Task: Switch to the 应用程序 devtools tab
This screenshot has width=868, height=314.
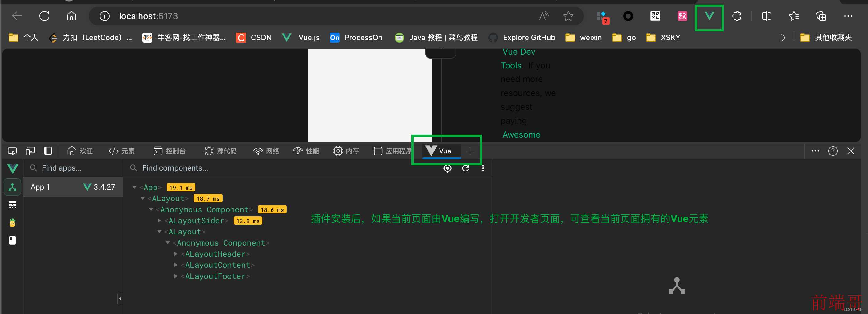Action: pos(393,151)
